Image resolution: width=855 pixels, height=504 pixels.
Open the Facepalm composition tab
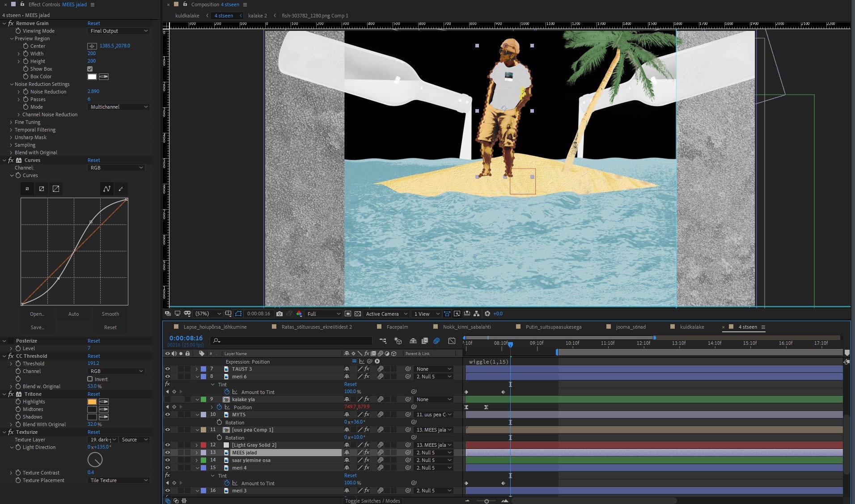(397, 327)
